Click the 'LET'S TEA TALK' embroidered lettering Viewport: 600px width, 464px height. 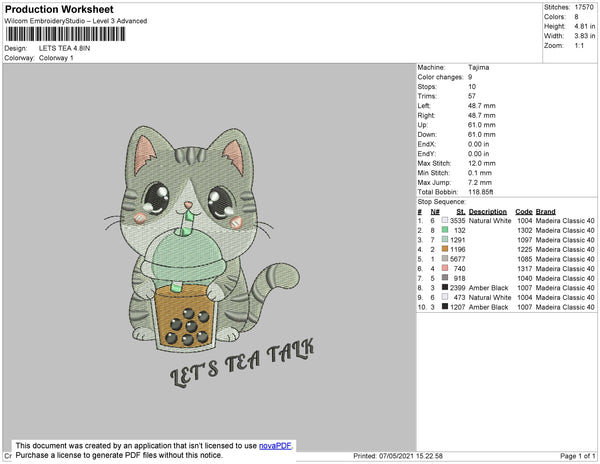242,362
